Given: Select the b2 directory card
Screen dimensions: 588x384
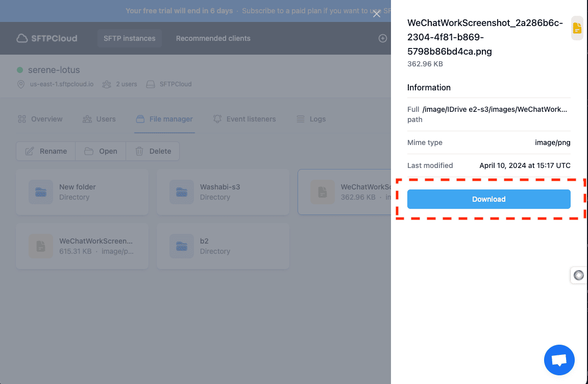Looking at the screenshot, I should point(223,246).
